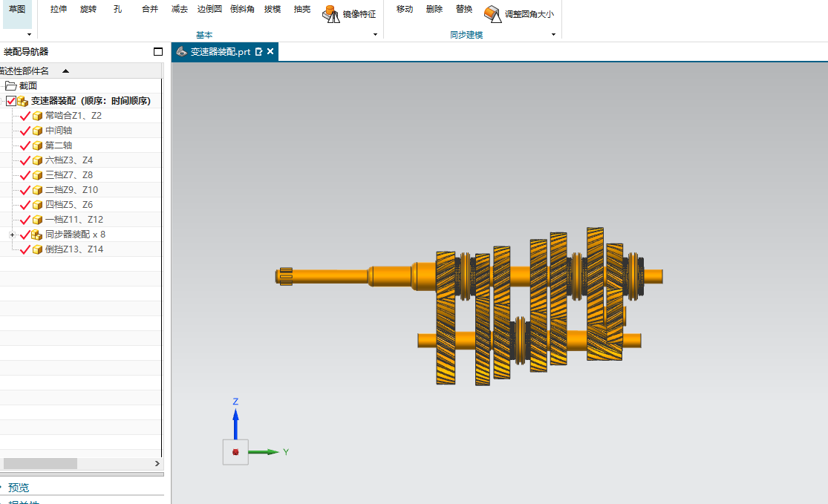Image resolution: width=828 pixels, height=504 pixels.
Task: Click the component cube icon of 中间轴
Action: click(37, 131)
